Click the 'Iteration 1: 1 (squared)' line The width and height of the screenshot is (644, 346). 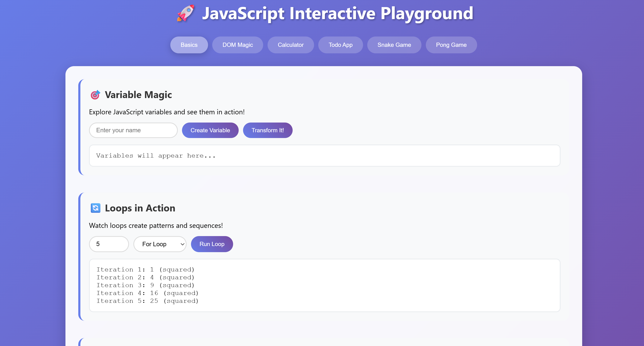145,270
